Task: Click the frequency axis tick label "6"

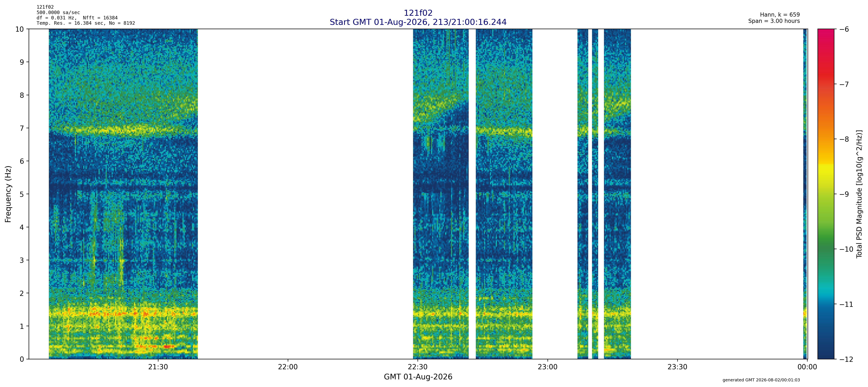Action: 22,161
